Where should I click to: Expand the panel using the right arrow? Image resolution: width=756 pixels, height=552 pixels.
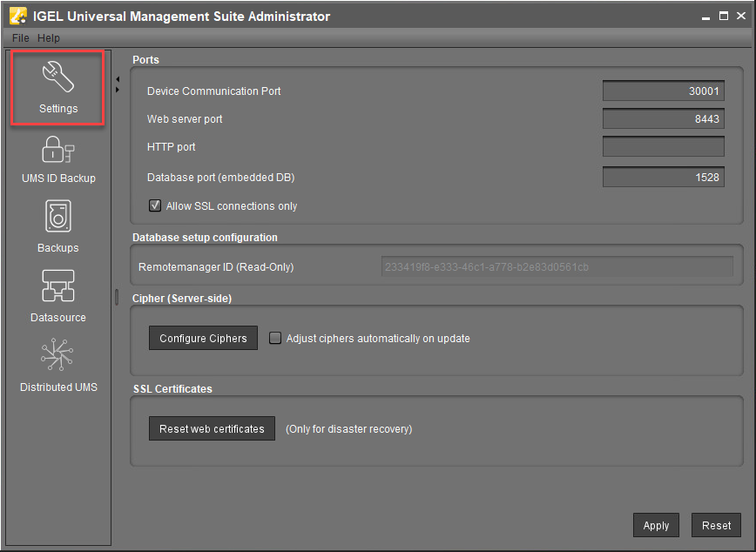118,89
